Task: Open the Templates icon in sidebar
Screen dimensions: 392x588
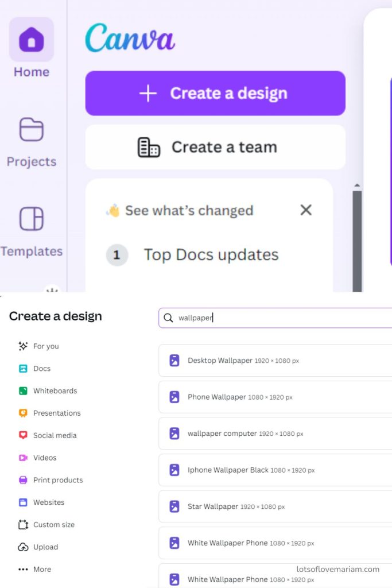Action: tap(32, 219)
